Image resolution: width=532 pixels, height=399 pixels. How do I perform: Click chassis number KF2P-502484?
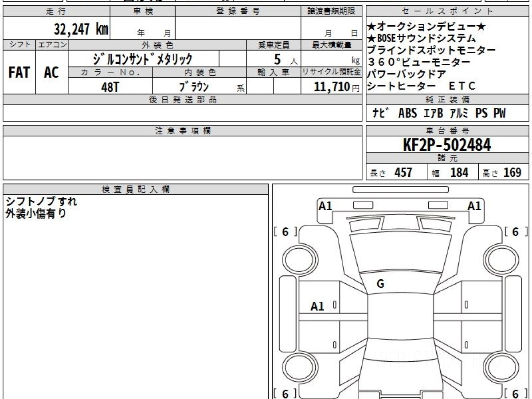point(447,145)
